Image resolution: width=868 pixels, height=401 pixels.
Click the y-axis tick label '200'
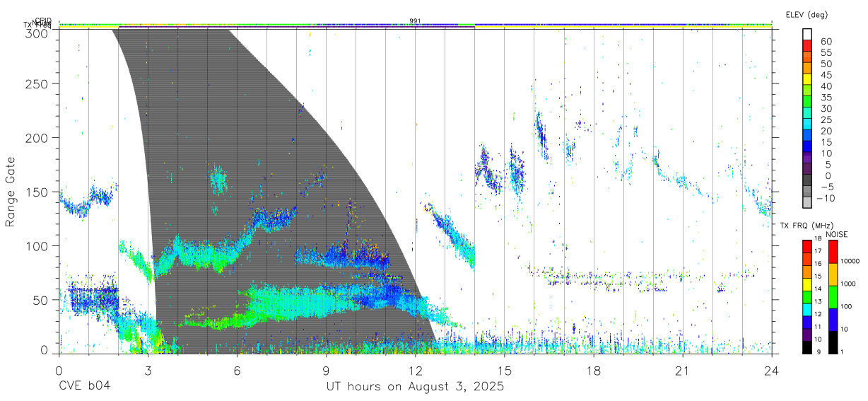point(37,137)
